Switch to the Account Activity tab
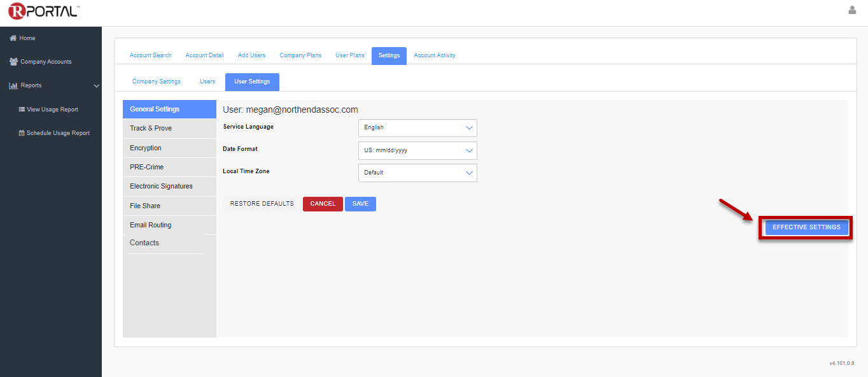The image size is (868, 377). click(x=435, y=55)
